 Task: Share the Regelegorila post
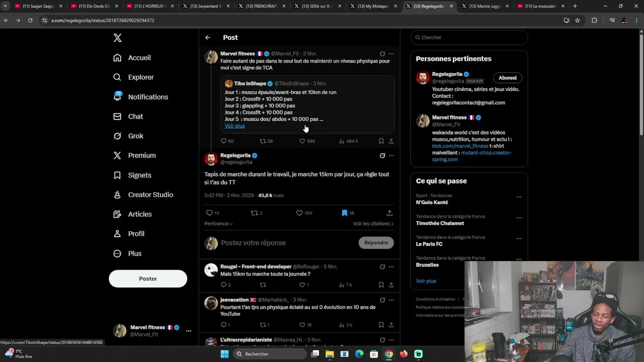pyautogui.click(x=389, y=213)
